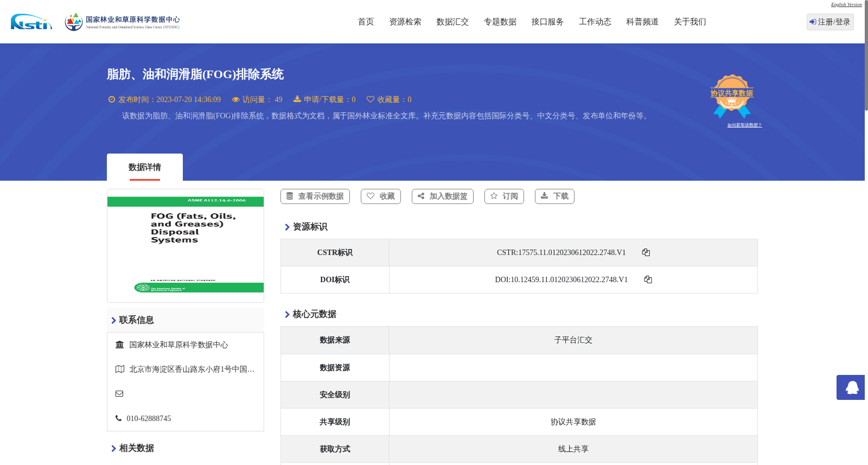Screen dimensions: 868x465
Task: Click the 下载 download button
Action: pyautogui.click(x=554, y=196)
